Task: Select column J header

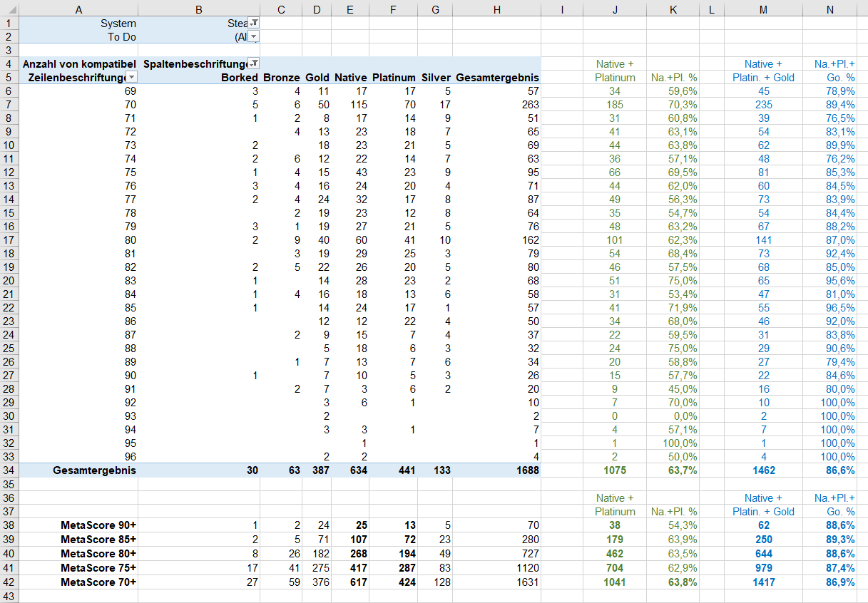Action: click(615, 9)
